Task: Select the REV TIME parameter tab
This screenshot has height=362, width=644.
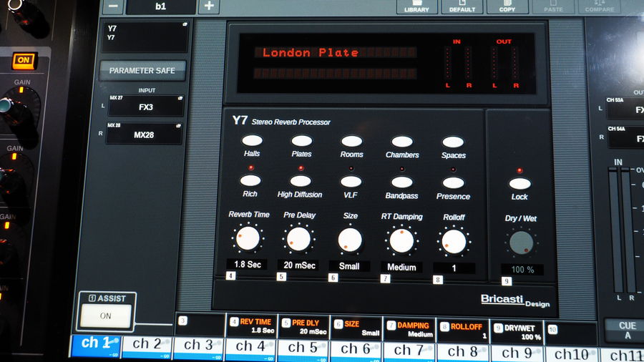Action: [251, 326]
